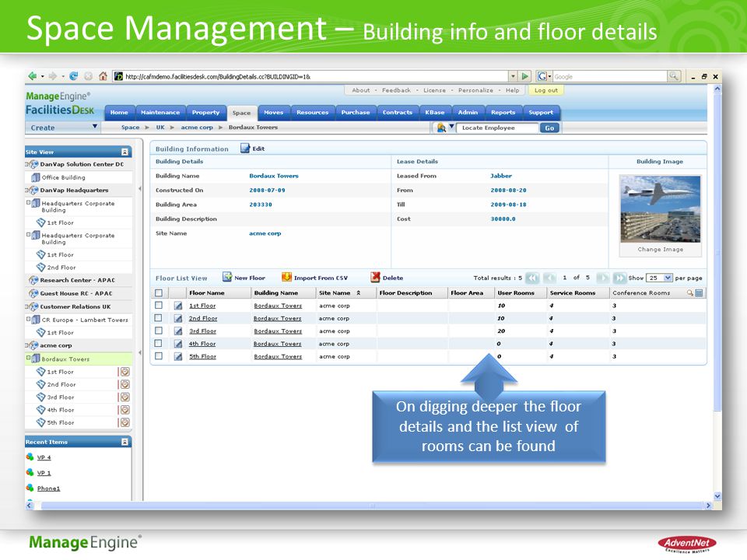Open the Phone1 recent item
747x560 pixels.
coord(48,488)
